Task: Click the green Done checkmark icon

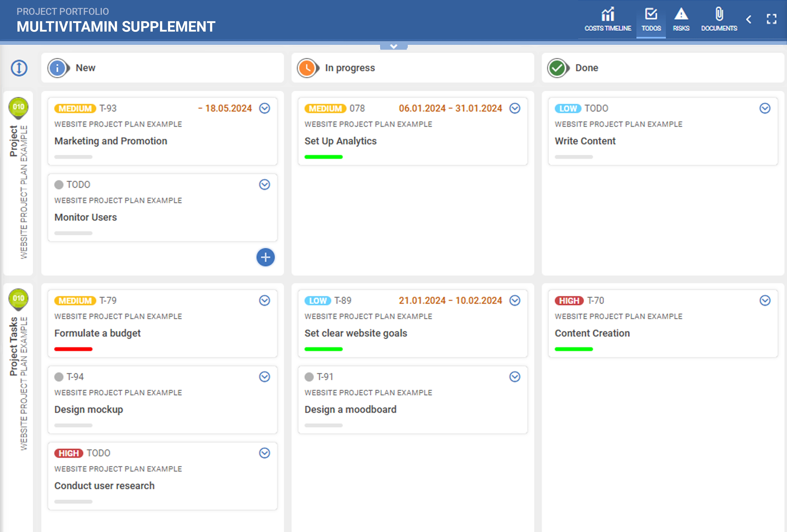Action: coord(557,68)
